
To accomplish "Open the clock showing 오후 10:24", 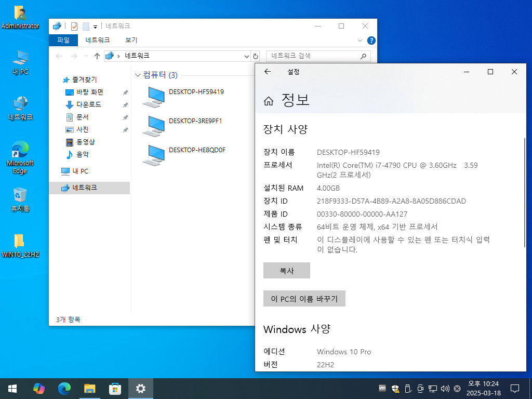I will tap(484, 388).
